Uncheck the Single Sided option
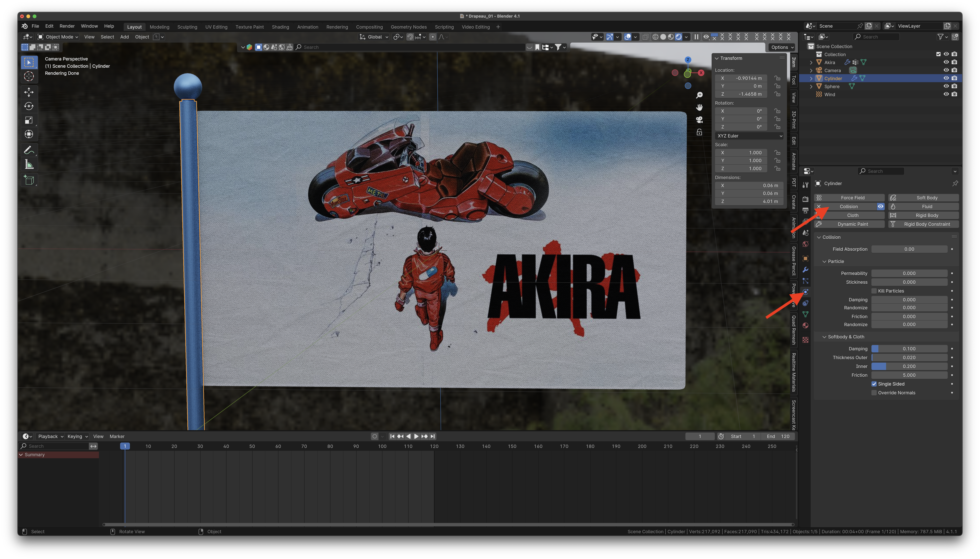This screenshot has height=559, width=980. click(x=874, y=384)
